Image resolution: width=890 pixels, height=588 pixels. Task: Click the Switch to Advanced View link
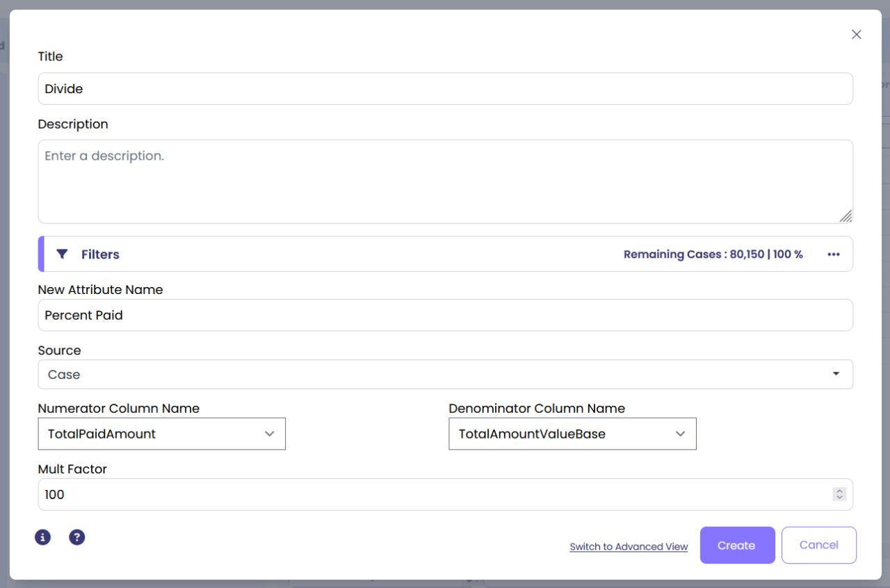tap(629, 547)
